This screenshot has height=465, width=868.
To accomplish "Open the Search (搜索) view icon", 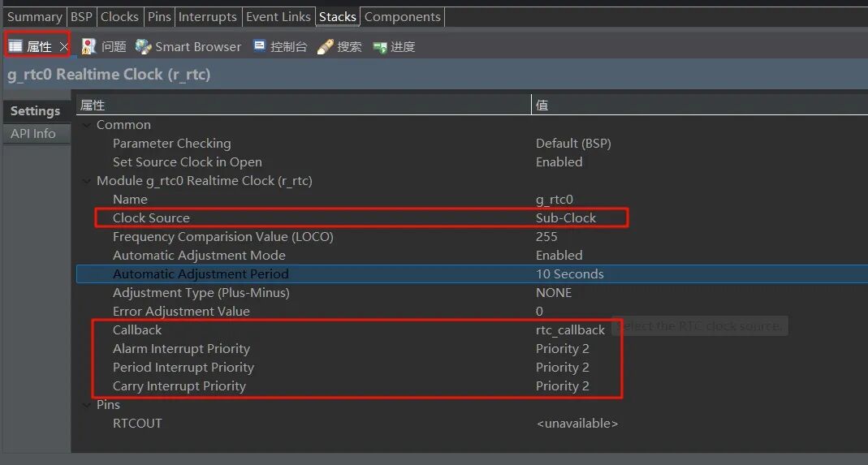I will click(325, 46).
